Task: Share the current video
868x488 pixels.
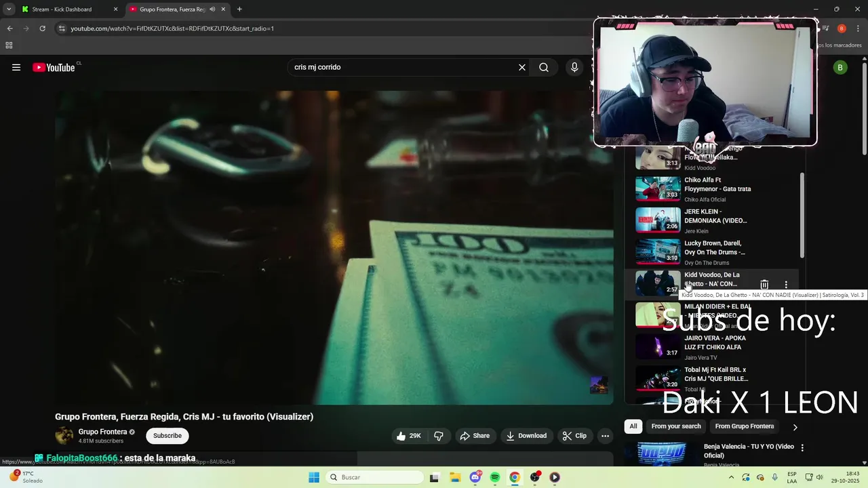Action: pos(475,436)
